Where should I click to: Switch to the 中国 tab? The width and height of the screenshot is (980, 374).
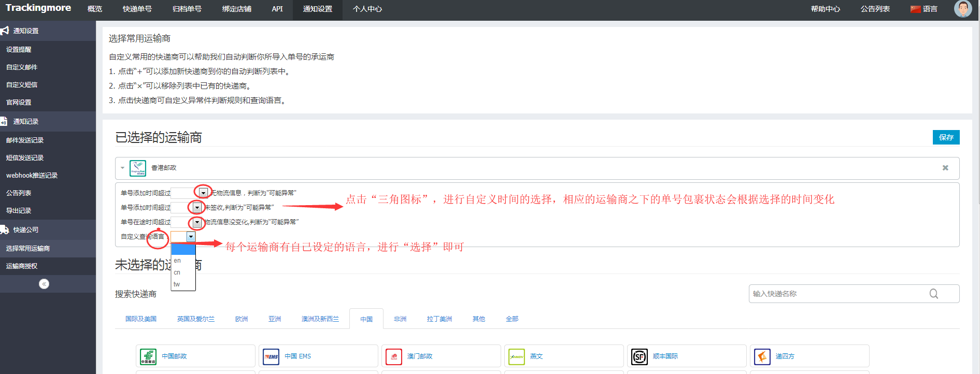366,319
